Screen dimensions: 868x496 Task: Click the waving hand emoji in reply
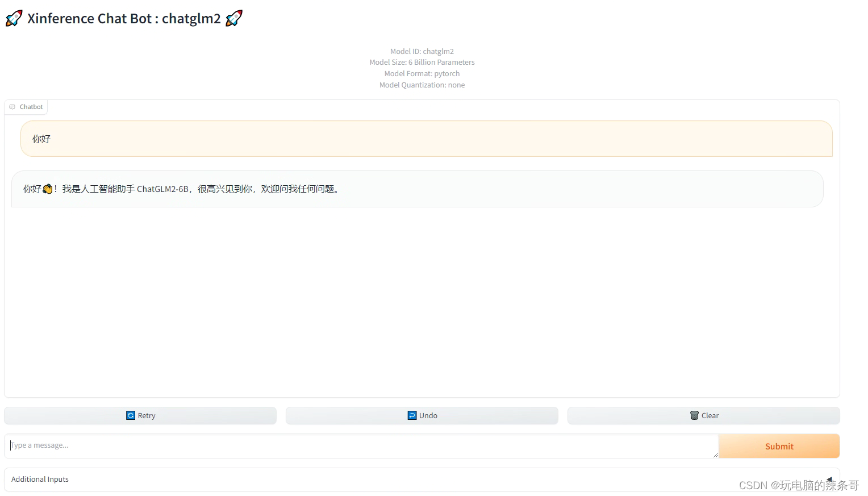tap(48, 189)
